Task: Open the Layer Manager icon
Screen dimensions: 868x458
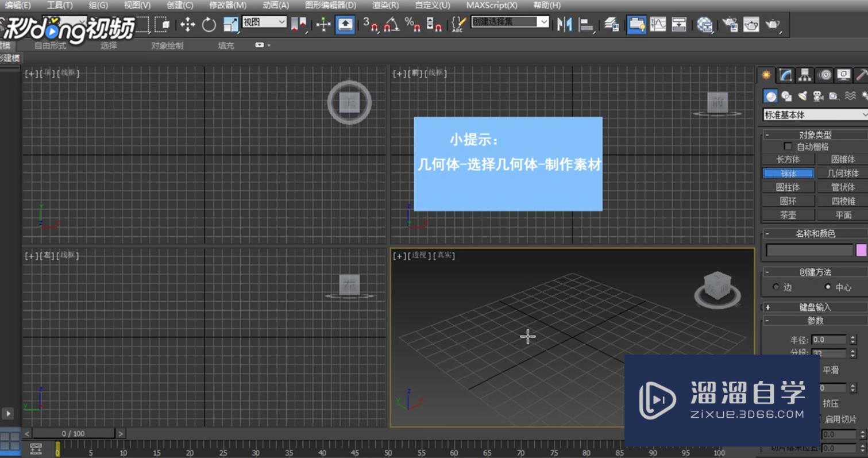Action: coord(612,24)
